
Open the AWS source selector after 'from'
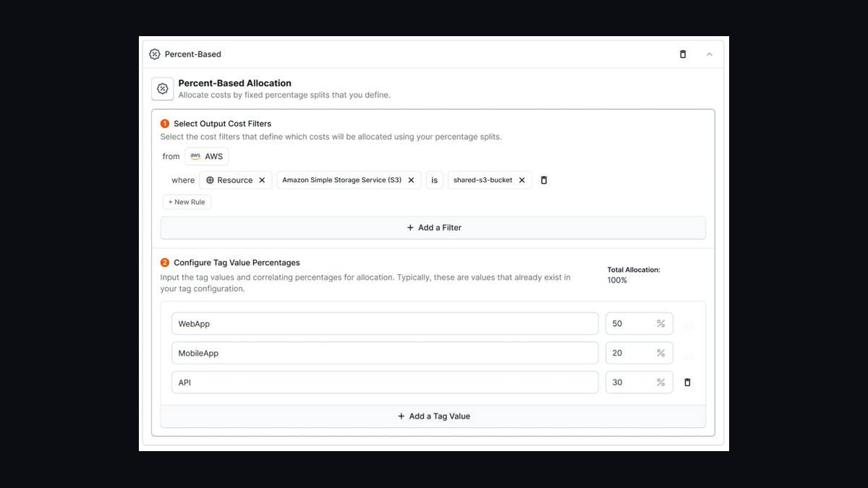click(206, 156)
